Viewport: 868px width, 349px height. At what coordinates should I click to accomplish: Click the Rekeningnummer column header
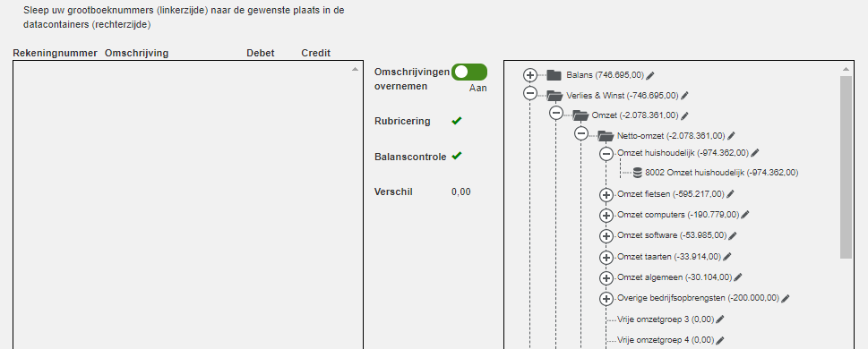click(55, 53)
